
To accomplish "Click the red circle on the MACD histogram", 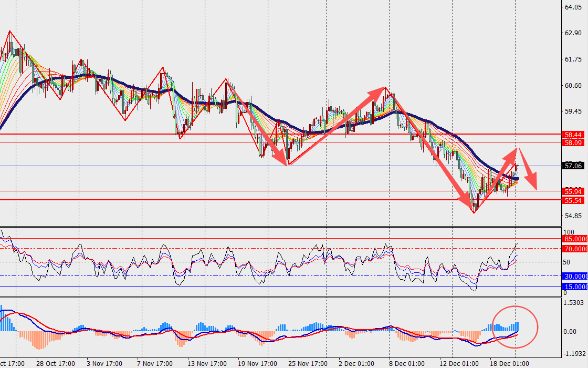I will (515, 327).
